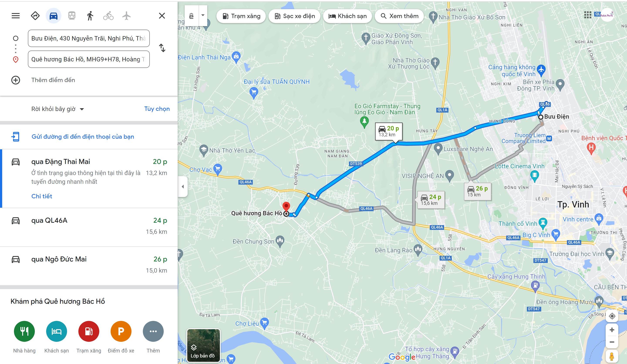Toggle the Lớp bản đồ satellite layer

204,345
